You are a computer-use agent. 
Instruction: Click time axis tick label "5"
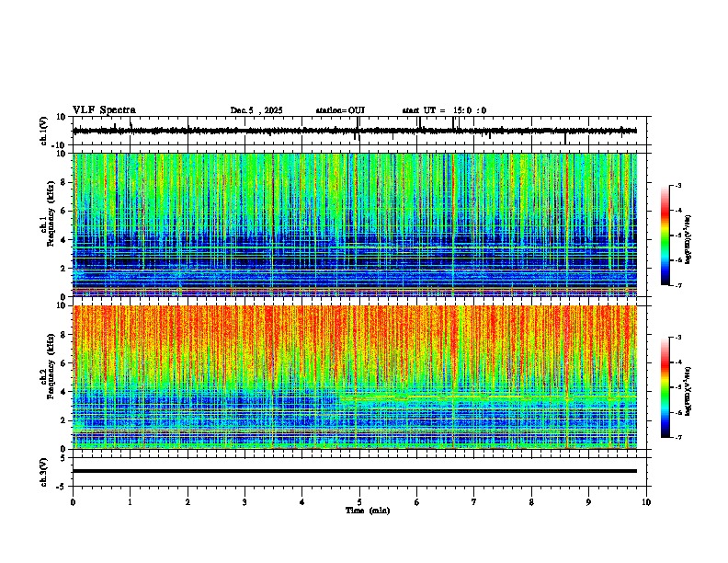tap(359, 502)
